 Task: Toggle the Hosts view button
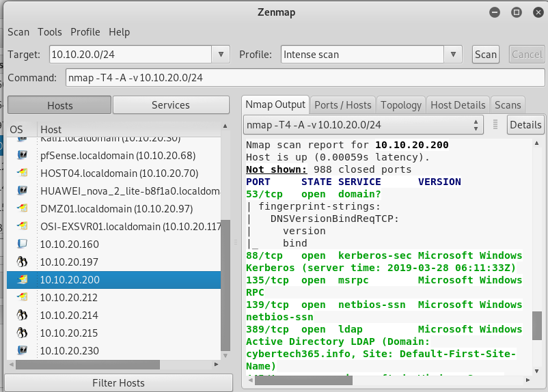(59, 105)
